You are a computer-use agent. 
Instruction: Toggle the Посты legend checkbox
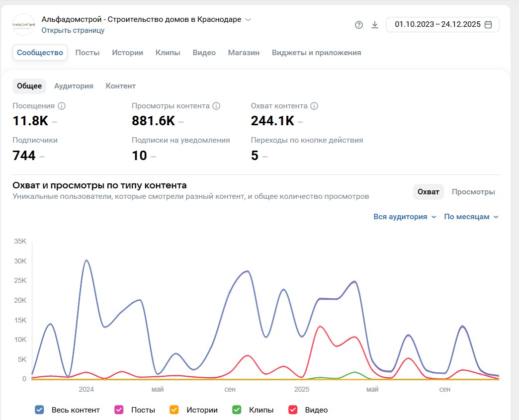[119, 410]
